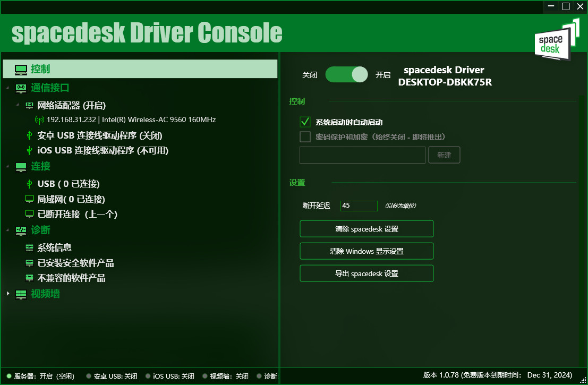Image resolution: width=588 pixels, height=385 pixels.
Task: Open 已安装安全软件产品 entry
Action: pyautogui.click(x=75, y=263)
